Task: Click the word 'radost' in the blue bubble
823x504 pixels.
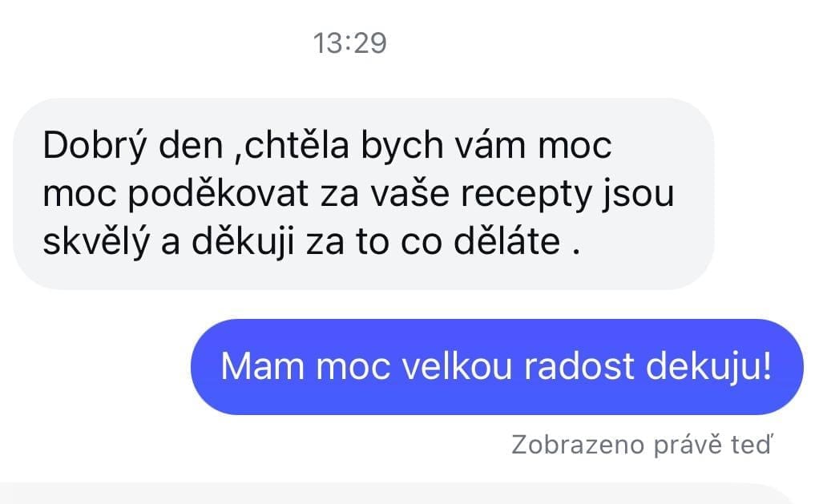Action: (x=579, y=365)
